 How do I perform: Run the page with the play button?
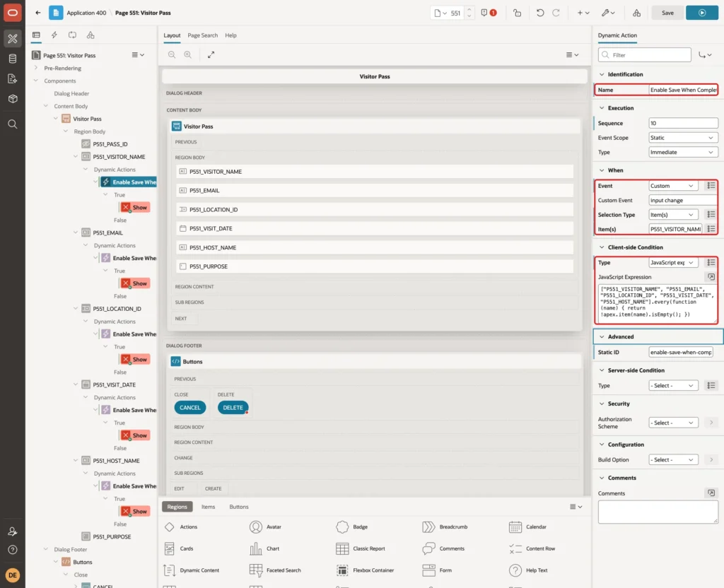point(702,13)
